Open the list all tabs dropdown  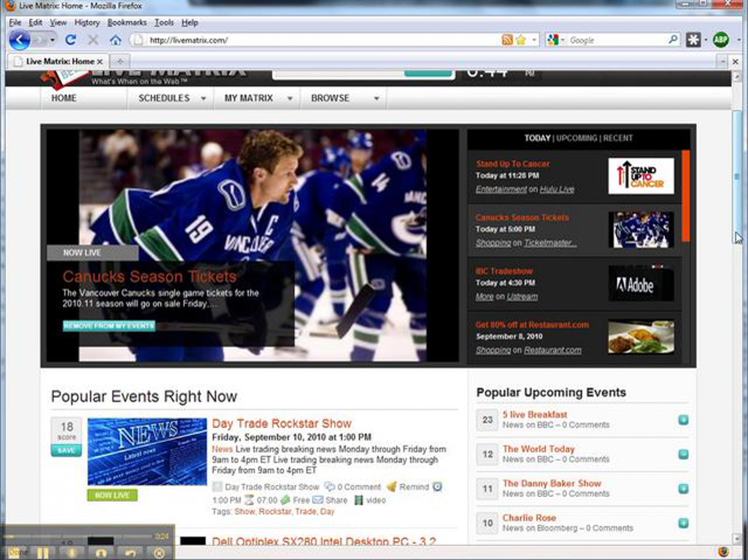point(723,62)
